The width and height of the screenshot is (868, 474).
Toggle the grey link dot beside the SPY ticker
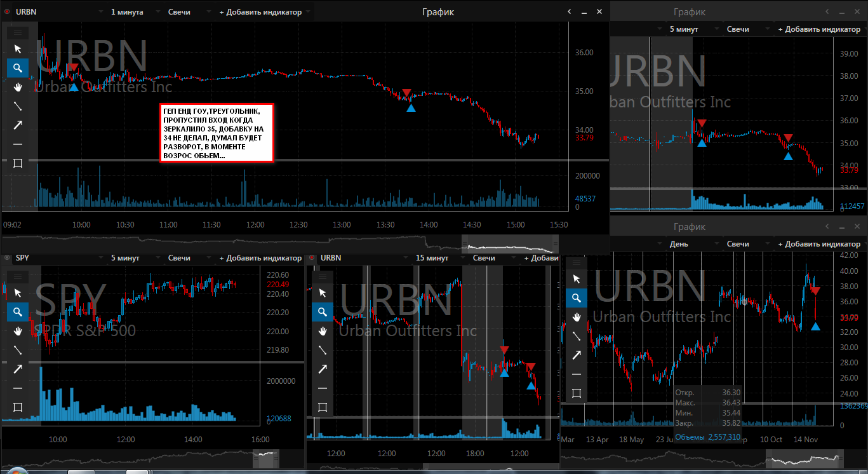(x=8, y=258)
